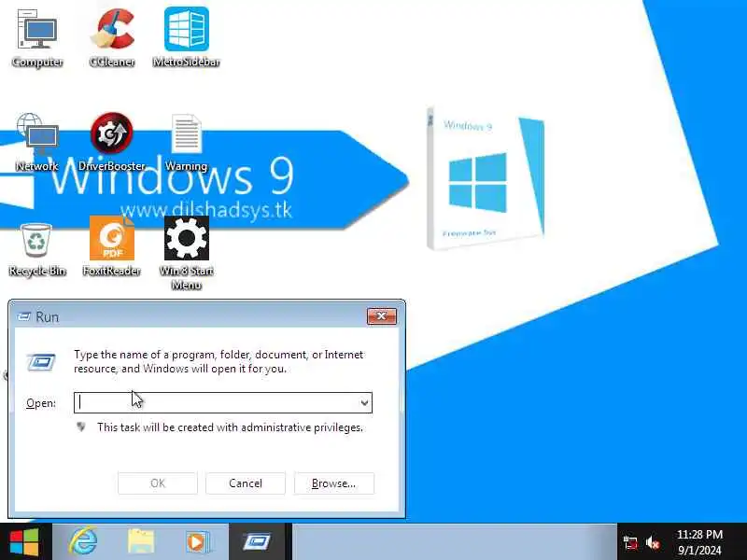The height and width of the screenshot is (560, 747).
Task: Click the 'Type the name of a program' text
Action: click(x=218, y=361)
